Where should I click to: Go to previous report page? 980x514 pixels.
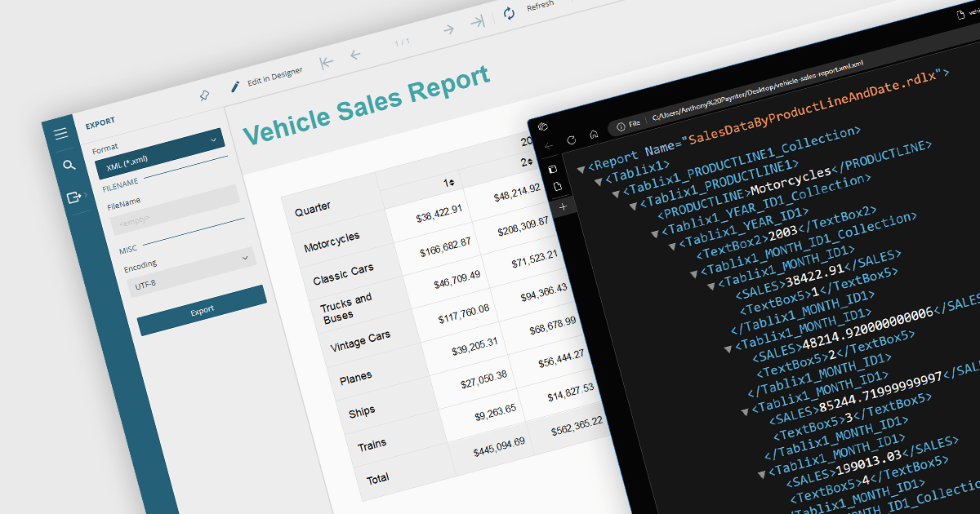point(355,55)
